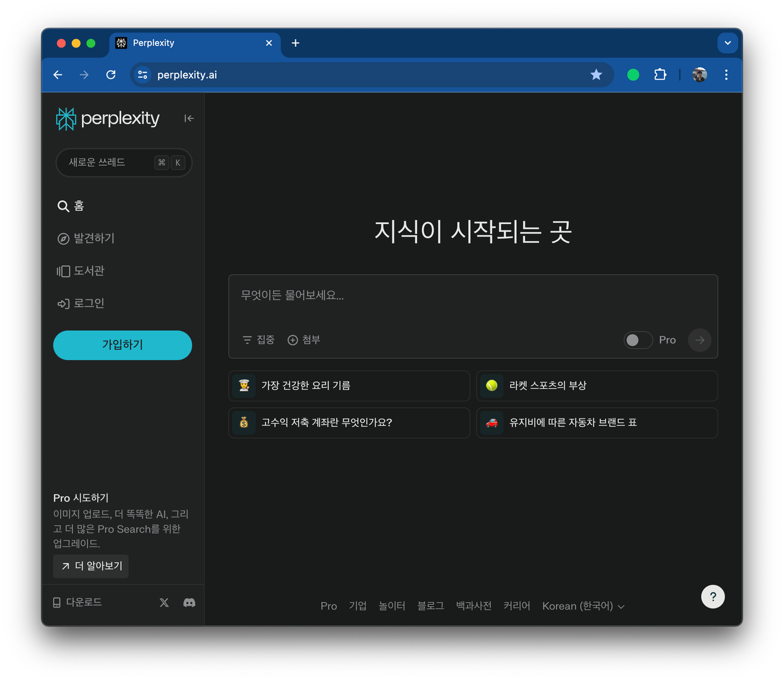Image resolution: width=784 pixels, height=681 pixels.
Task: Click the help question mark button
Action: click(x=713, y=597)
